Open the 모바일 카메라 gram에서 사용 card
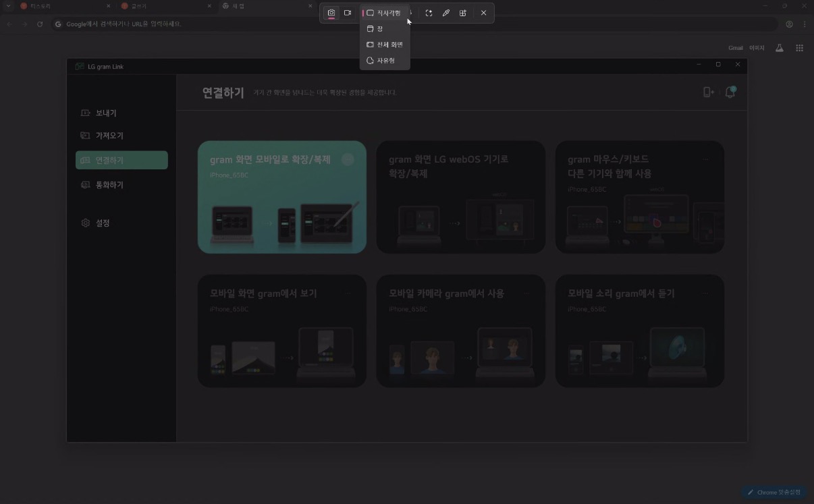Viewport: 814px width, 504px height. [461, 331]
